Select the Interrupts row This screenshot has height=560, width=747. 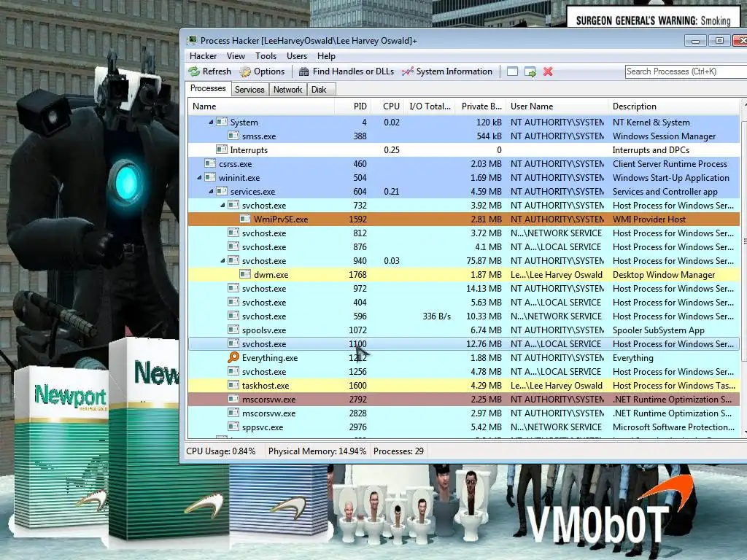coord(464,150)
